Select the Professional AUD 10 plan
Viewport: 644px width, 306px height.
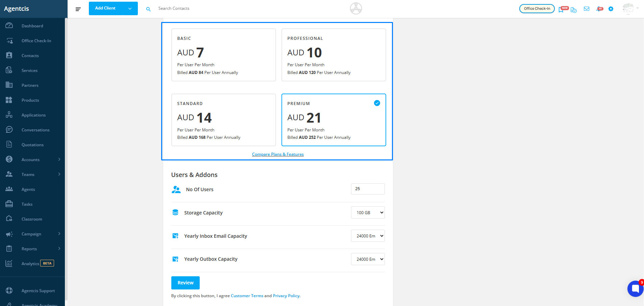334,55
